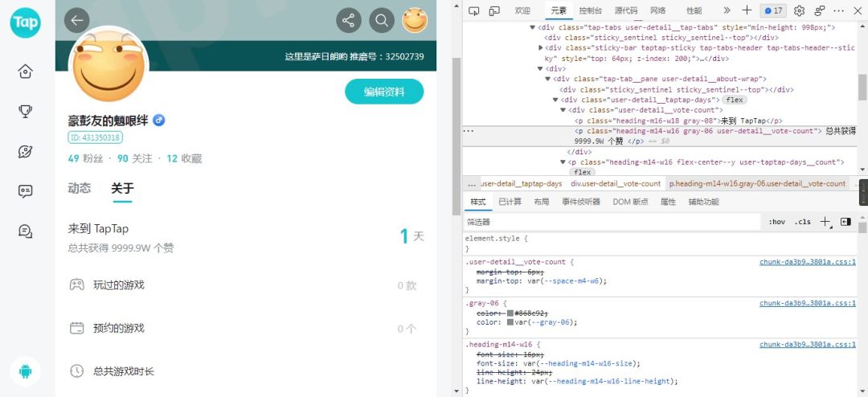Toggle the :hov element state panel

776,222
